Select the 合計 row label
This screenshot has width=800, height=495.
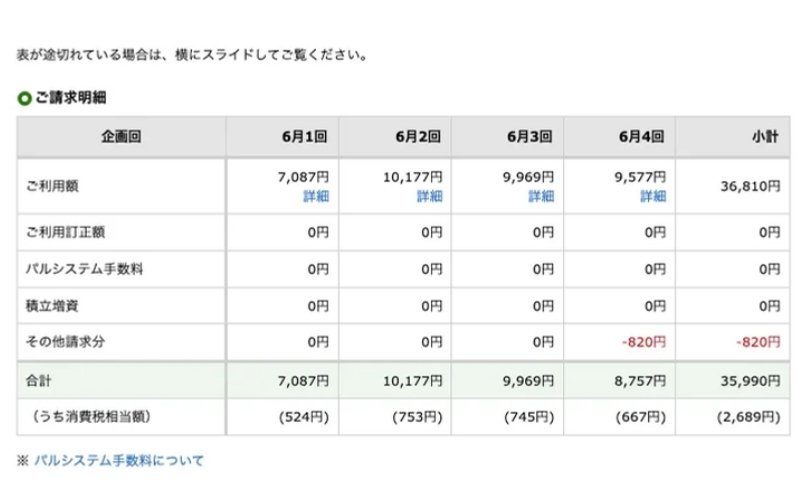point(39,381)
